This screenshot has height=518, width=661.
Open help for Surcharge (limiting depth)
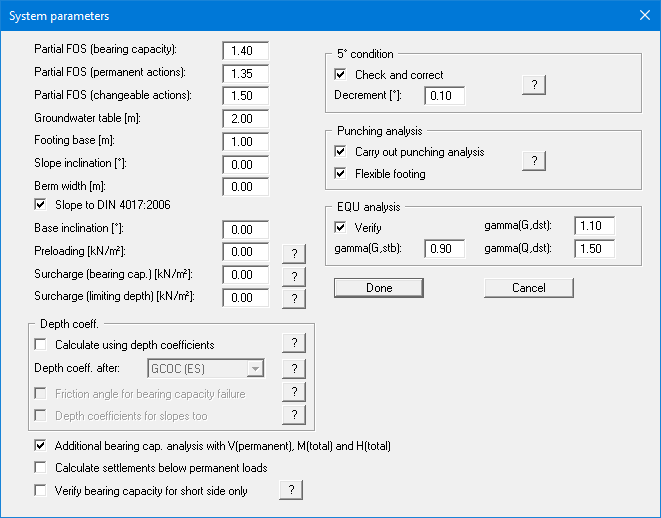(x=293, y=297)
